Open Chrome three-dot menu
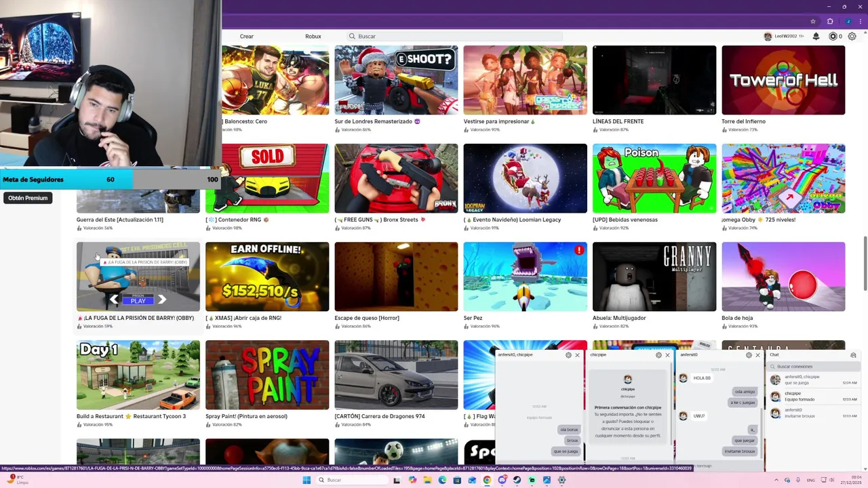This screenshot has width=868, height=488. coord(861,21)
